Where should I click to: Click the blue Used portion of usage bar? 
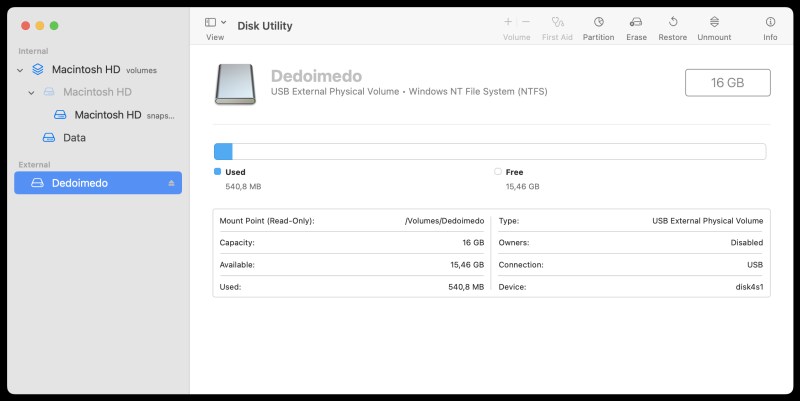(223, 152)
